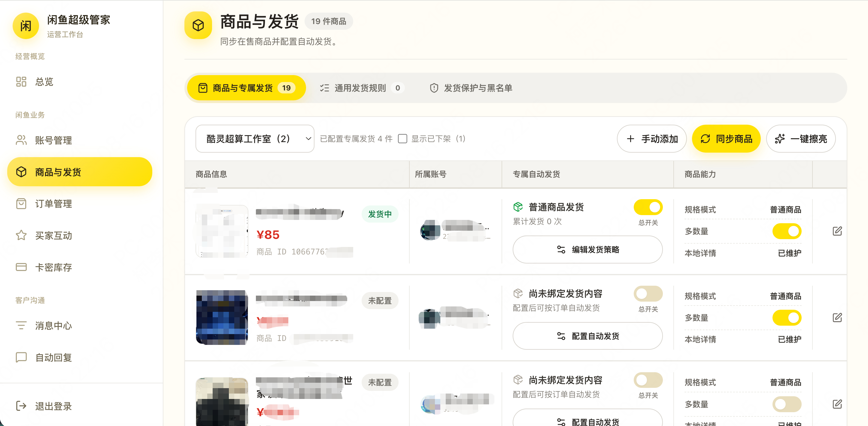
Task: Expand the 酷灵超算工作室 account dropdown
Action: [x=255, y=139]
